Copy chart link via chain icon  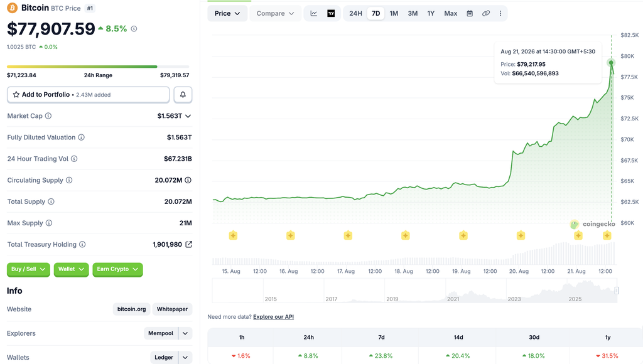pyautogui.click(x=486, y=14)
